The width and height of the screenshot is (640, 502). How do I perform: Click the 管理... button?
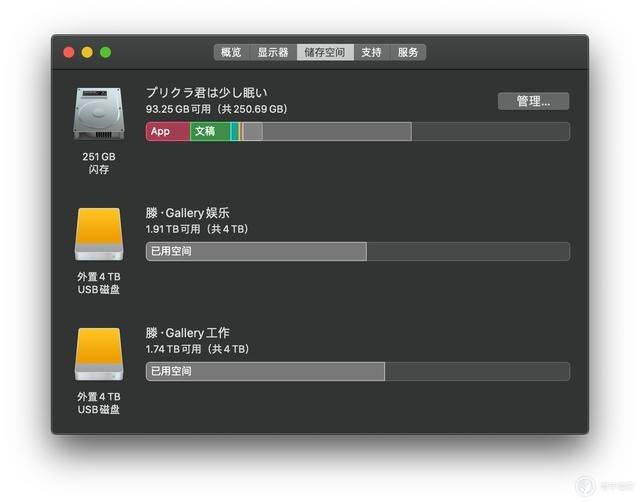tap(533, 101)
